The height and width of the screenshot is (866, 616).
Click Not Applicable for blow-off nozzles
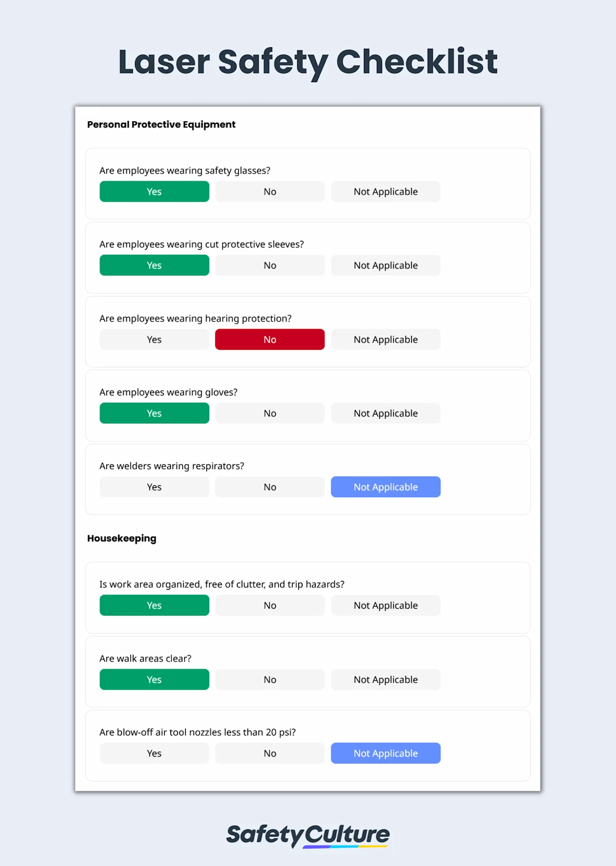click(386, 754)
